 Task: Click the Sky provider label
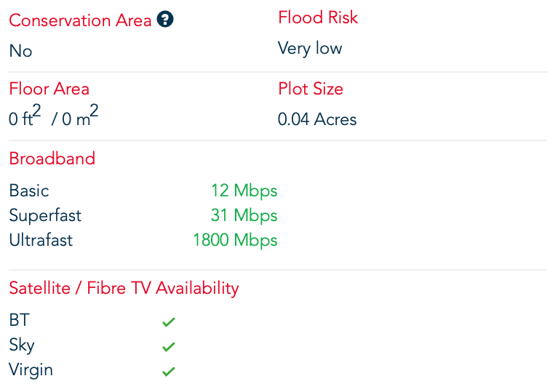tap(22, 345)
